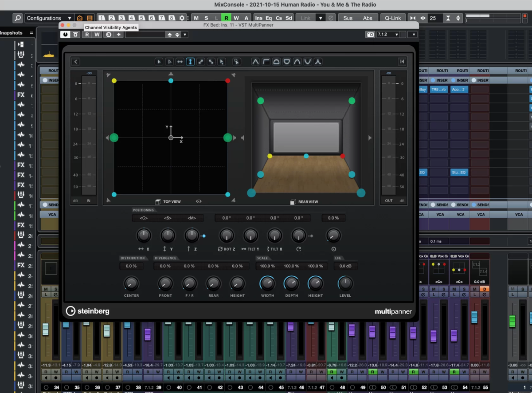Click the MixConsole search magnifier icon
The width and height of the screenshot is (532, 393).
(18, 18)
